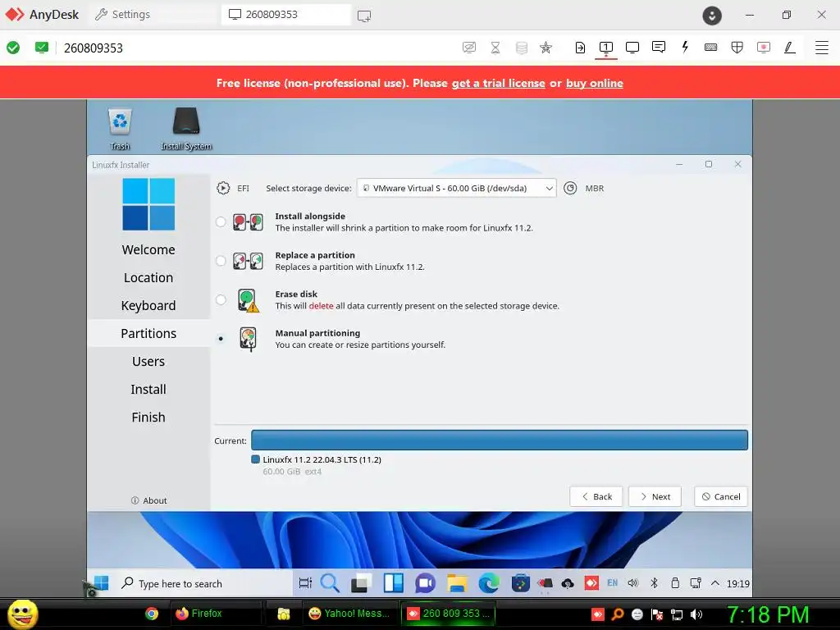Screen dimensions: 840x630
Task: Select the Erase disk radio option
Action: pyautogui.click(x=220, y=300)
